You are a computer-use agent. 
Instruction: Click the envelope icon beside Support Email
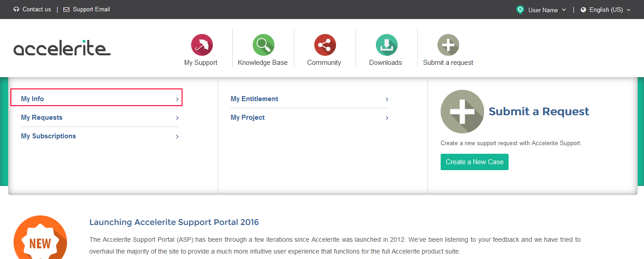(x=66, y=10)
